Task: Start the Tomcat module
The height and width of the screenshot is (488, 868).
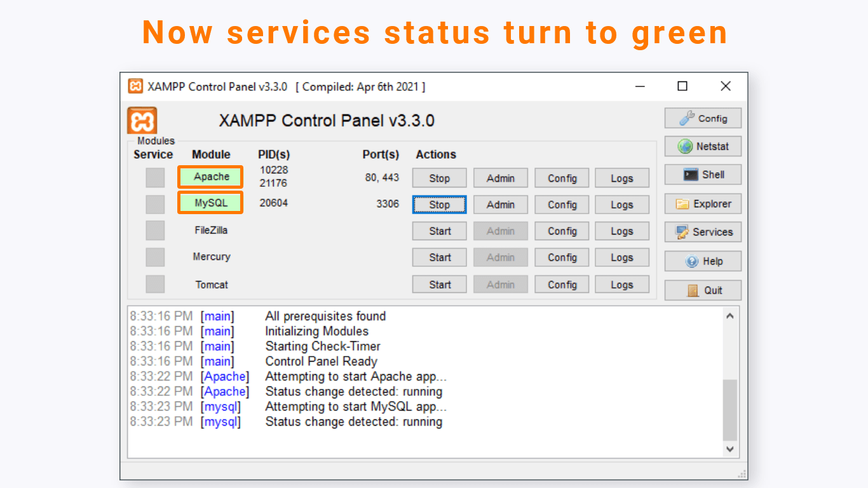Action: click(439, 285)
